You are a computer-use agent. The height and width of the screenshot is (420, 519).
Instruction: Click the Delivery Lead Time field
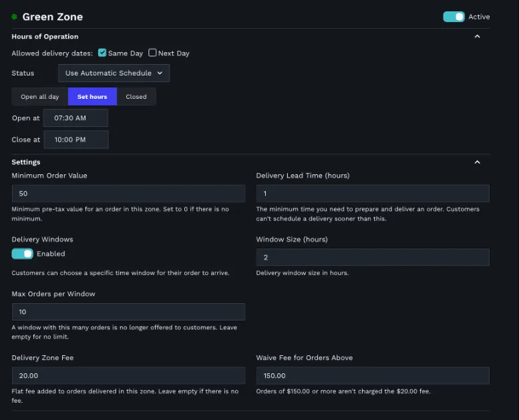click(373, 193)
